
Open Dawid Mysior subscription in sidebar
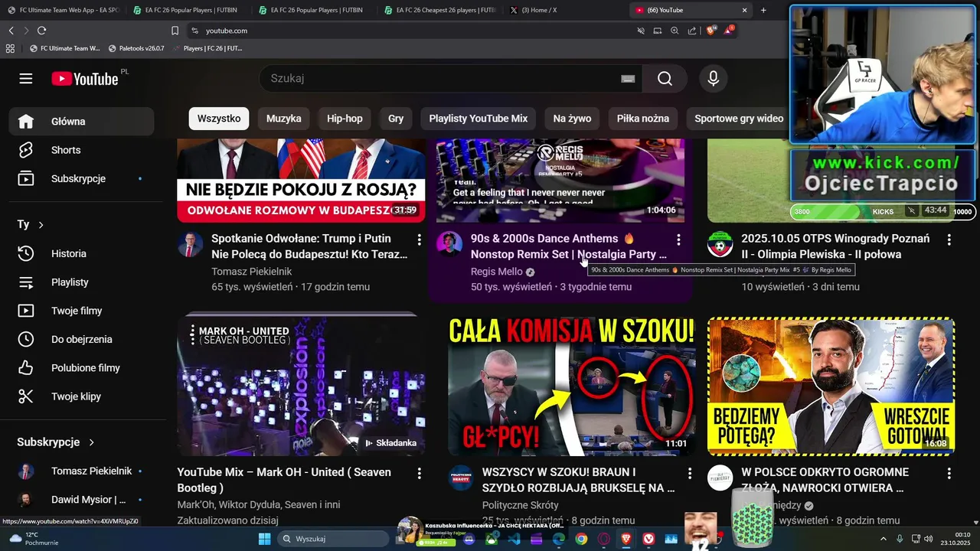81,500
